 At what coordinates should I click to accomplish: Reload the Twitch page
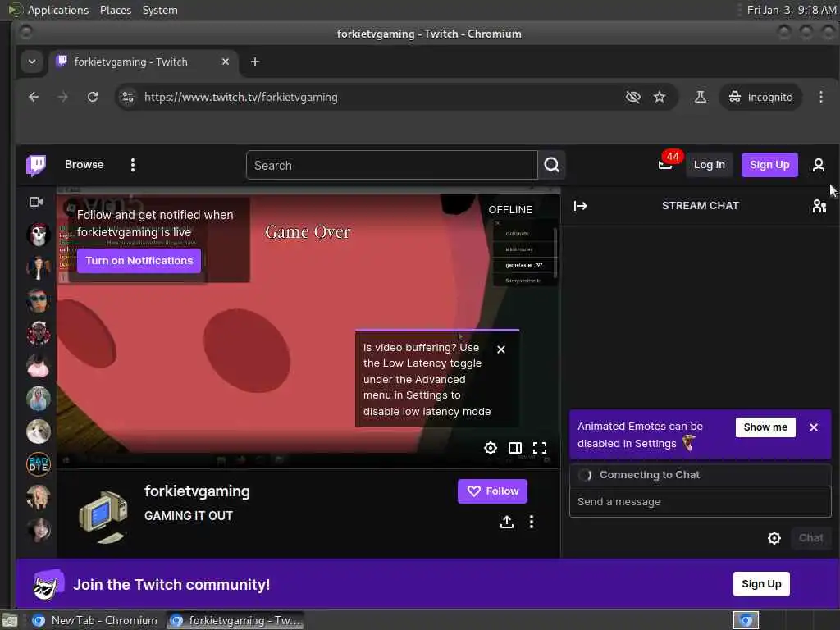pos(93,97)
